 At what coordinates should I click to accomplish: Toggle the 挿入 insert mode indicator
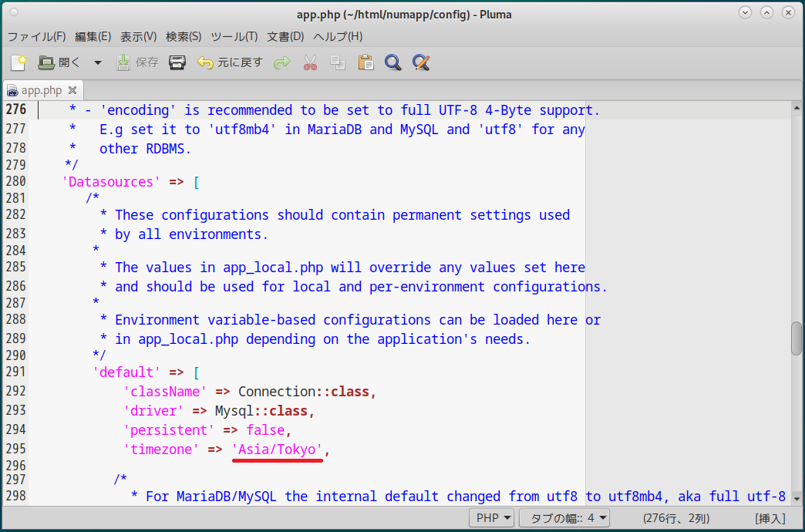(770, 518)
